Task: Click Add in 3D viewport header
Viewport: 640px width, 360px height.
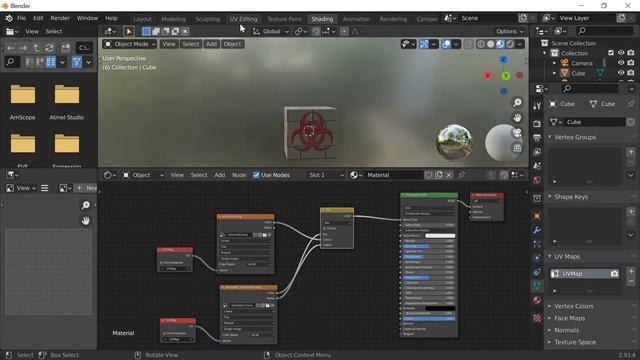Action: 211,44
